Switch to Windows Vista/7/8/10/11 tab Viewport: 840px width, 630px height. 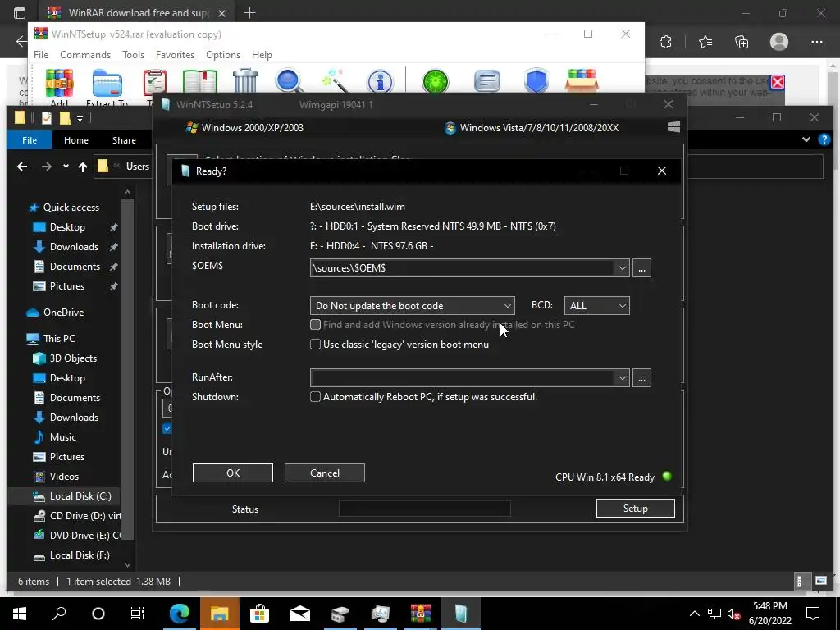[x=532, y=127]
